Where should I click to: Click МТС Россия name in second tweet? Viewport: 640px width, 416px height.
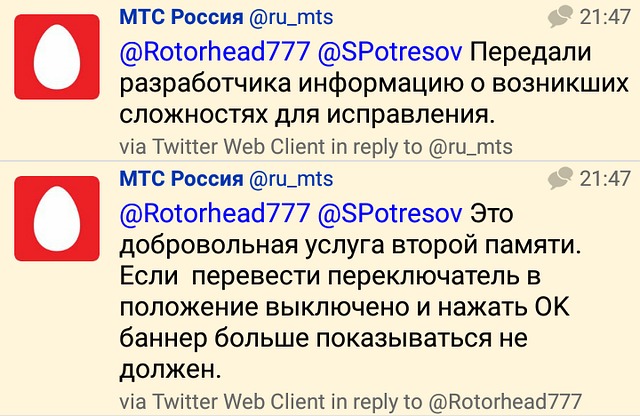coord(181,179)
